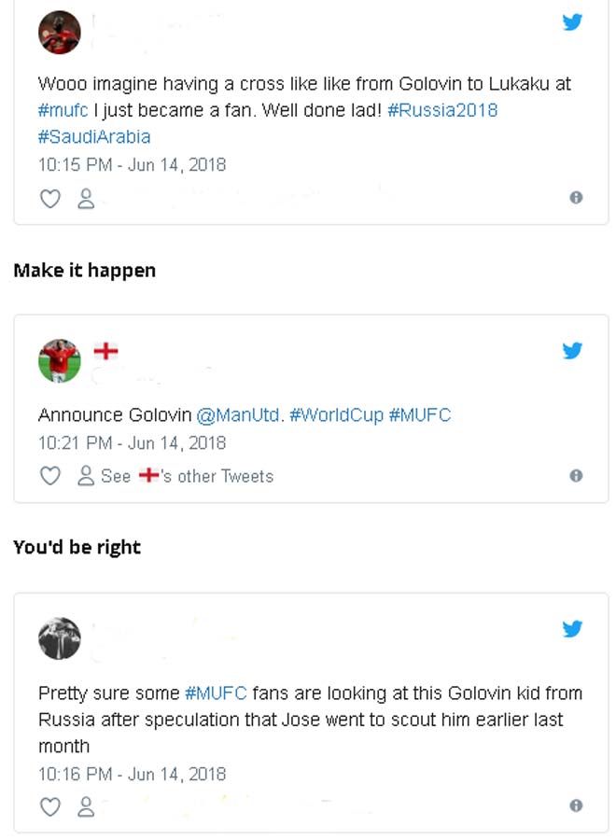Image resolution: width=616 pixels, height=840 pixels.
Task: Show info icon for the 10:21 PM tweet
Action: point(576,476)
